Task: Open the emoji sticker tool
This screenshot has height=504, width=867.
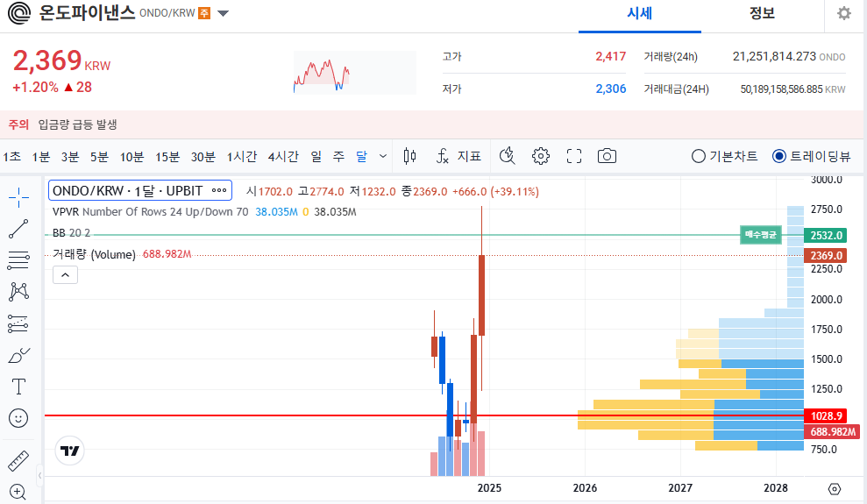Action: 18,418
